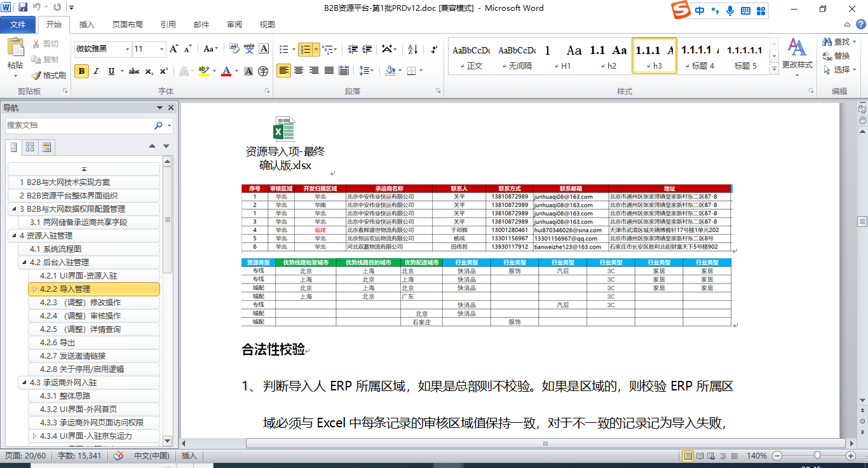Apply the H1 heading style
The image size is (868, 468).
(565, 55)
